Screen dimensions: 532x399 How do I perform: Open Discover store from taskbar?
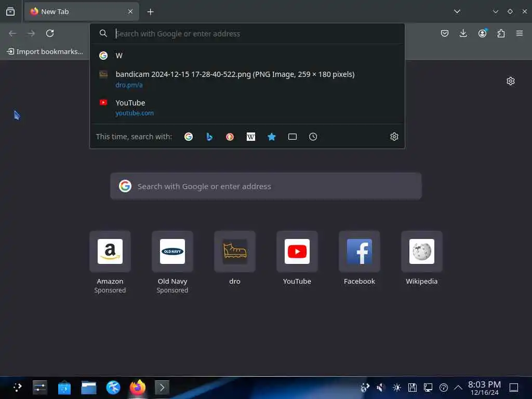(x=64, y=388)
